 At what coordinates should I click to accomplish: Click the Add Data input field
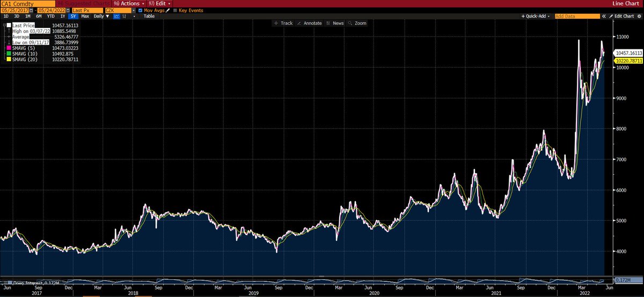pos(576,16)
